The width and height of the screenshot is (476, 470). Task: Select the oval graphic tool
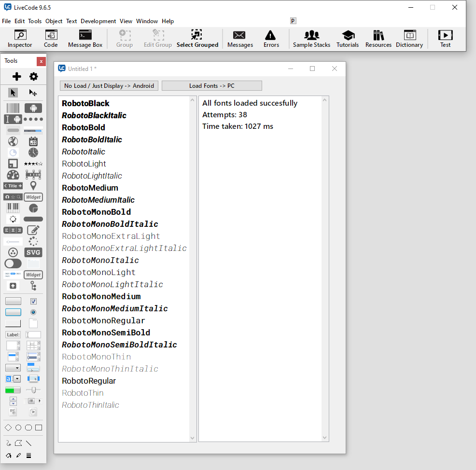18,428
